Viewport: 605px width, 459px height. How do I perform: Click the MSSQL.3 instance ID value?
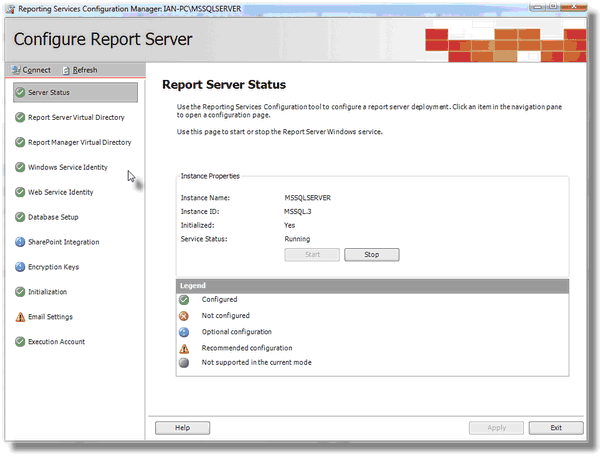point(297,212)
